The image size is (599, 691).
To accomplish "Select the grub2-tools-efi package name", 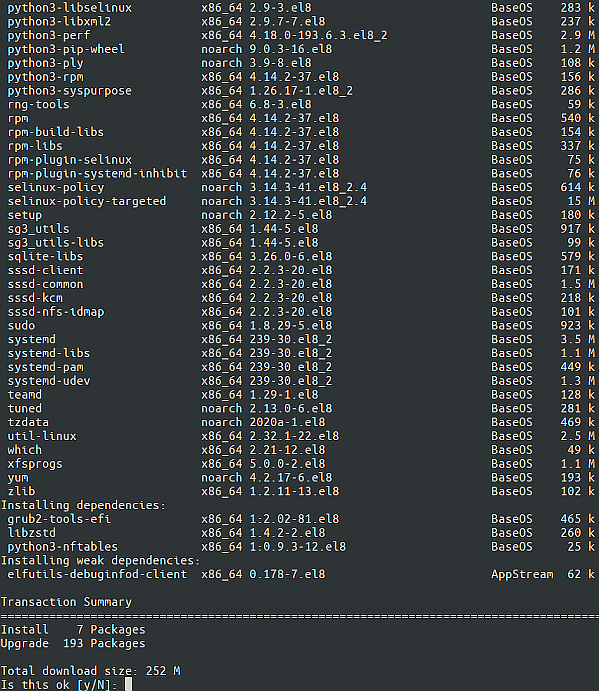I will (x=59, y=519).
